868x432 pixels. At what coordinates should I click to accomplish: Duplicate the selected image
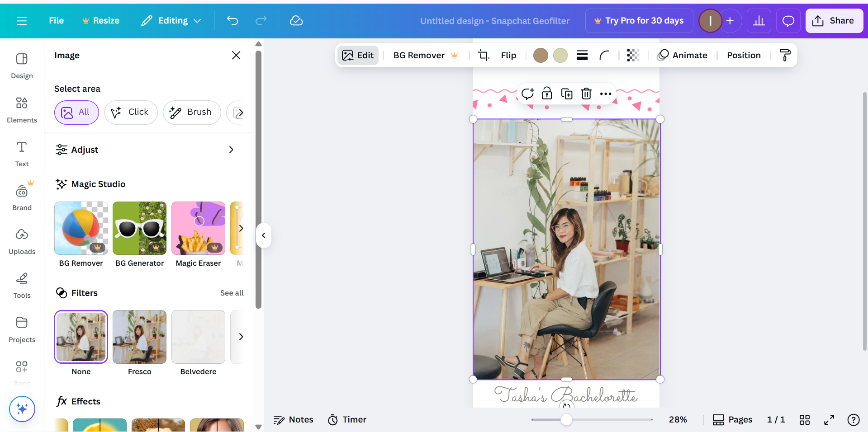click(x=566, y=94)
